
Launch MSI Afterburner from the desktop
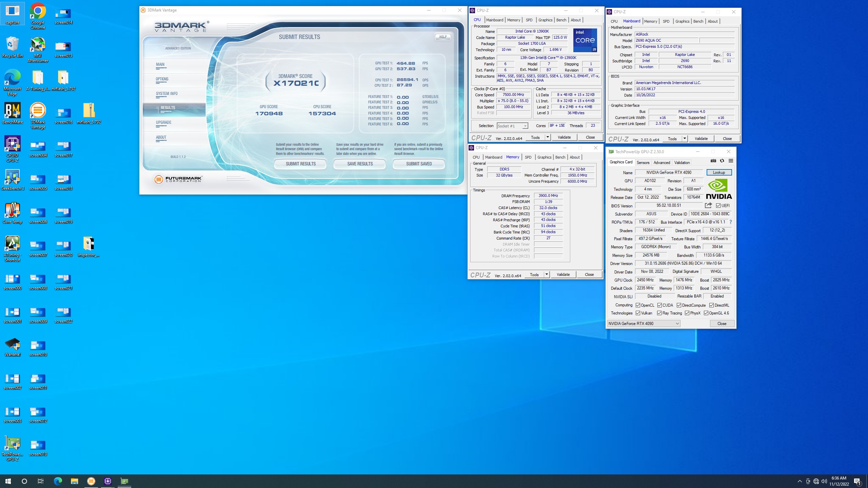(x=38, y=49)
